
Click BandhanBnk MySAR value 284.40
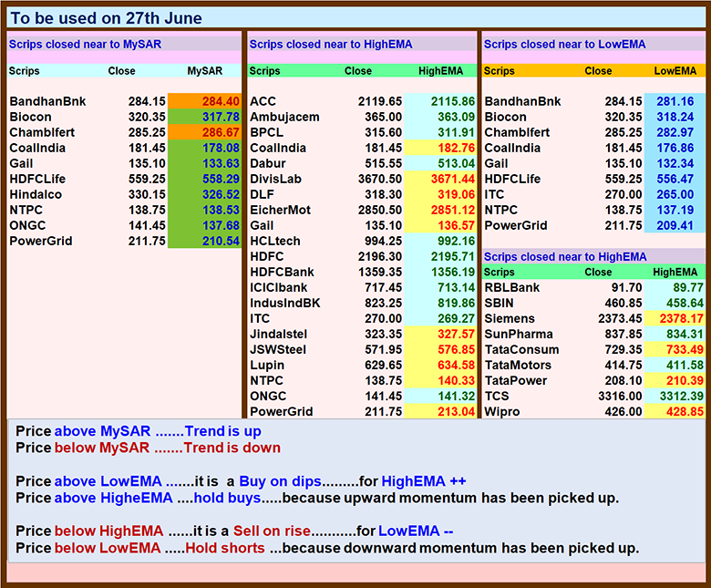(x=221, y=101)
